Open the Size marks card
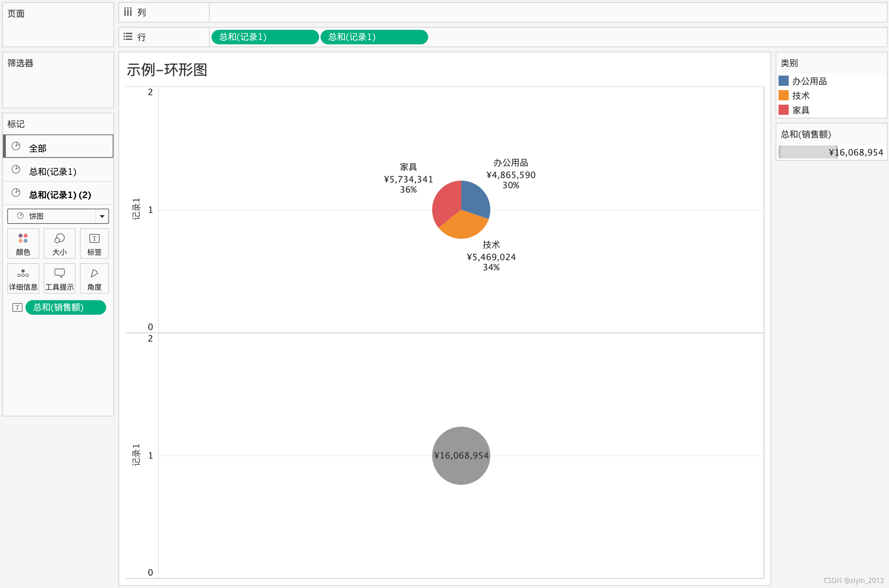The width and height of the screenshot is (889, 588). (59, 243)
